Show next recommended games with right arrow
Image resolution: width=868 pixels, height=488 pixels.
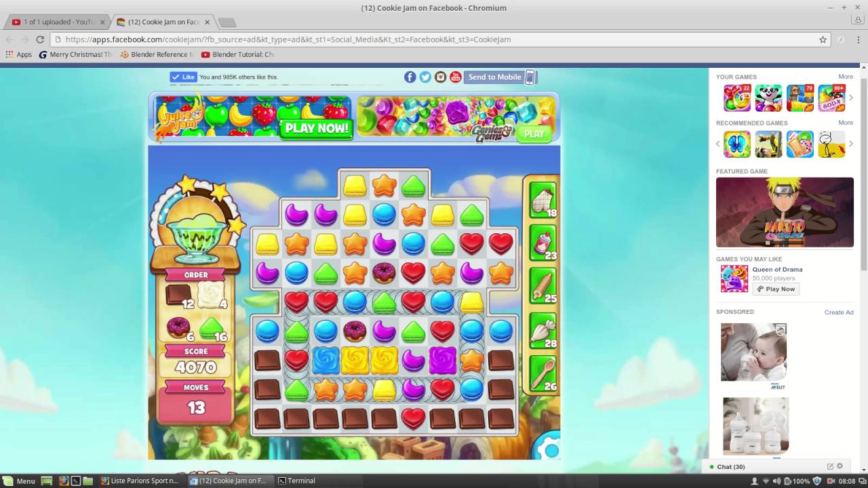pos(851,144)
